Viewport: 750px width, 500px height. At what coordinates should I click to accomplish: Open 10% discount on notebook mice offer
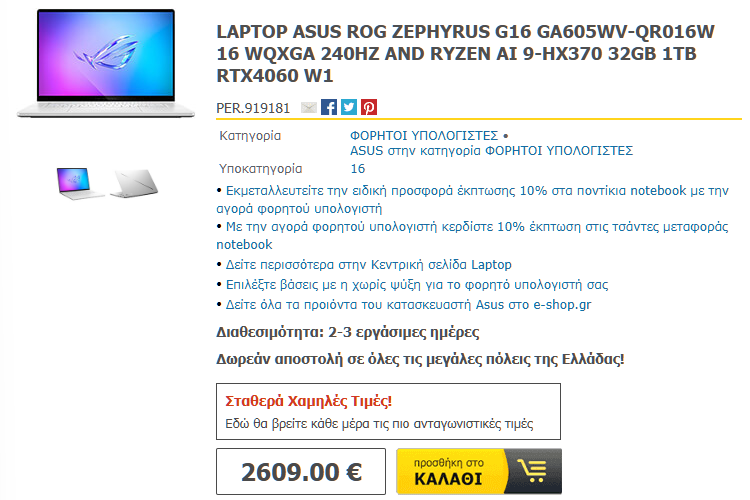tap(472, 200)
